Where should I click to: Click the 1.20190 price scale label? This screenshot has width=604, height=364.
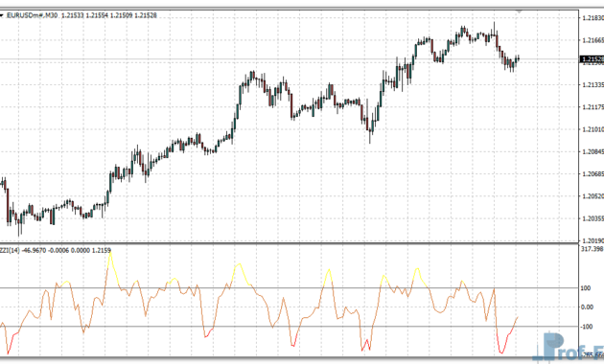(x=592, y=240)
